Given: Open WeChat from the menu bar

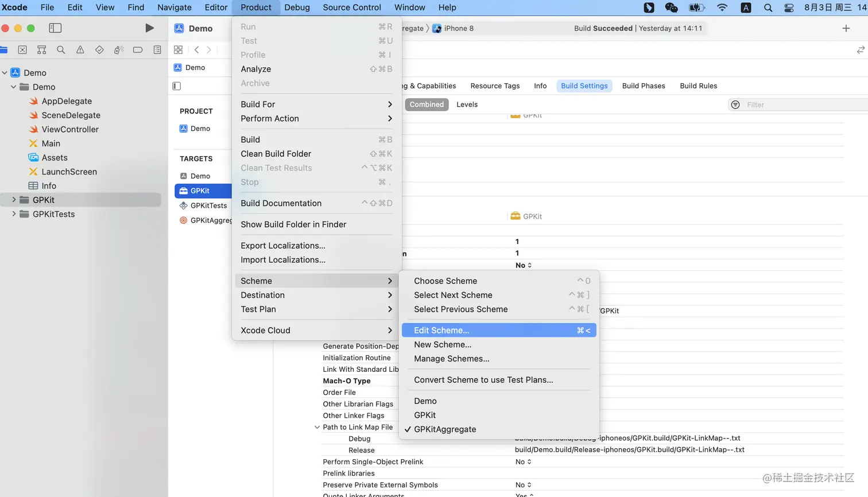Looking at the screenshot, I should point(671,7).
